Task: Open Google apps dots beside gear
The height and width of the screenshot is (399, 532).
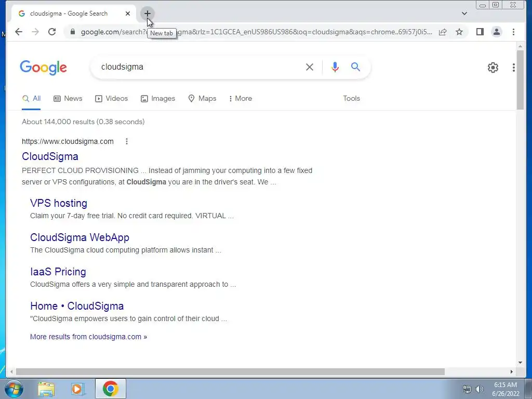Action: click(x=514, y=68)
